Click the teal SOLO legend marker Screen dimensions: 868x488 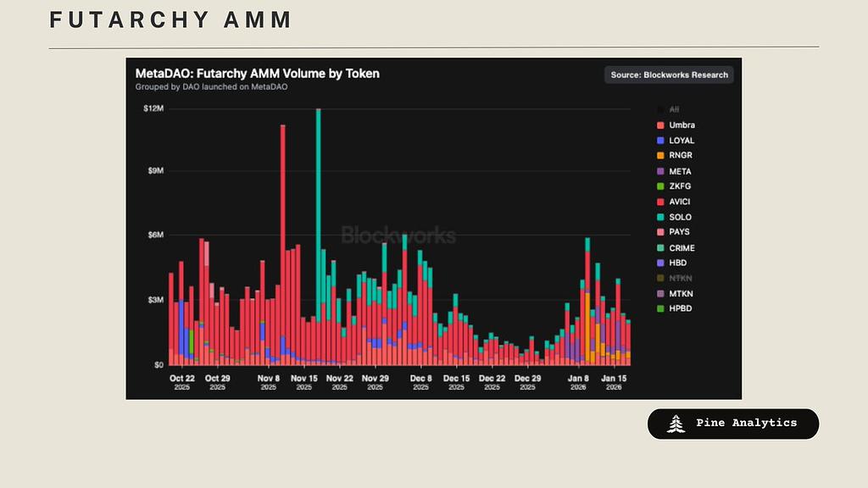click(659, 217)
